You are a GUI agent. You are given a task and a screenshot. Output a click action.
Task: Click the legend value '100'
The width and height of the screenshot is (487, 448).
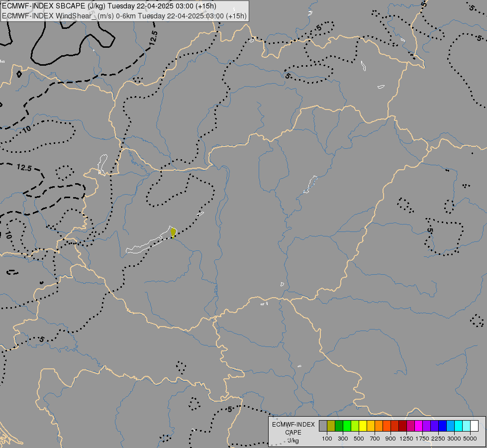tap(327, 439)
